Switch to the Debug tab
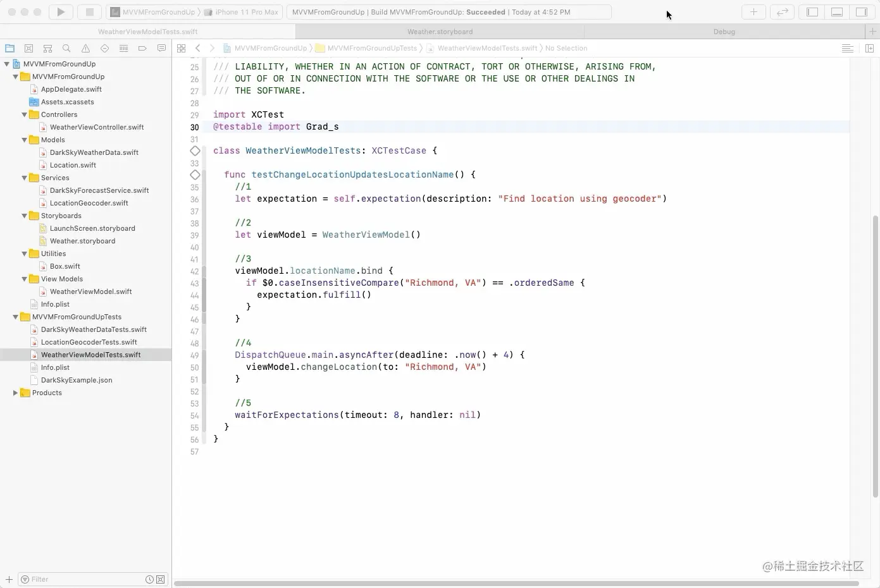880x588 pixels. click(x=724, y=32)
